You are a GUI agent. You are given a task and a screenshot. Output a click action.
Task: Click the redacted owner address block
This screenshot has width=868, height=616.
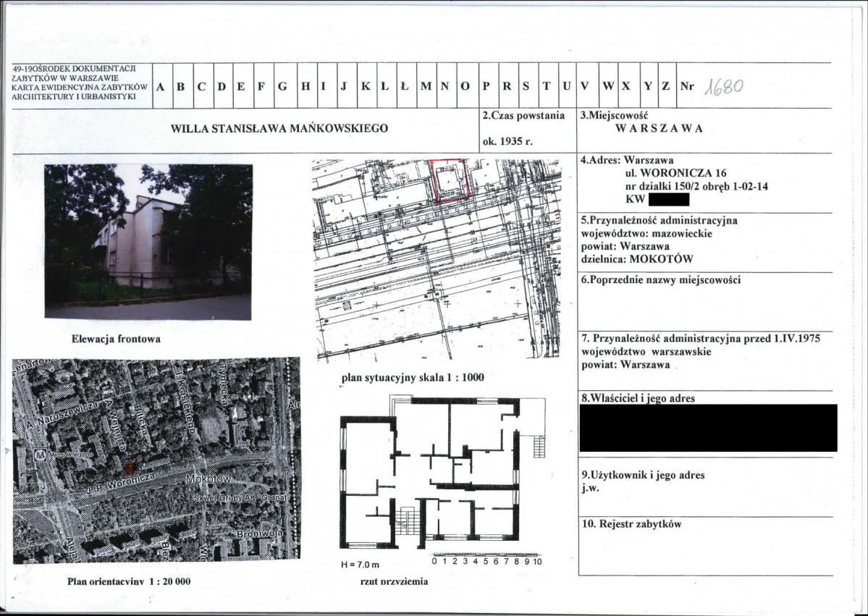click(708, 428)
